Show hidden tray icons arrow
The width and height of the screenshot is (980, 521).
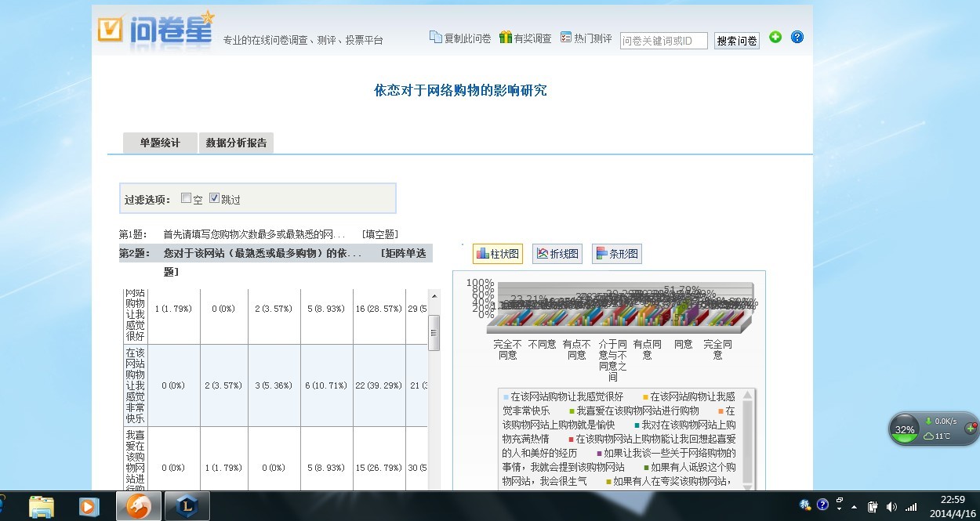[x=854, y=506]
